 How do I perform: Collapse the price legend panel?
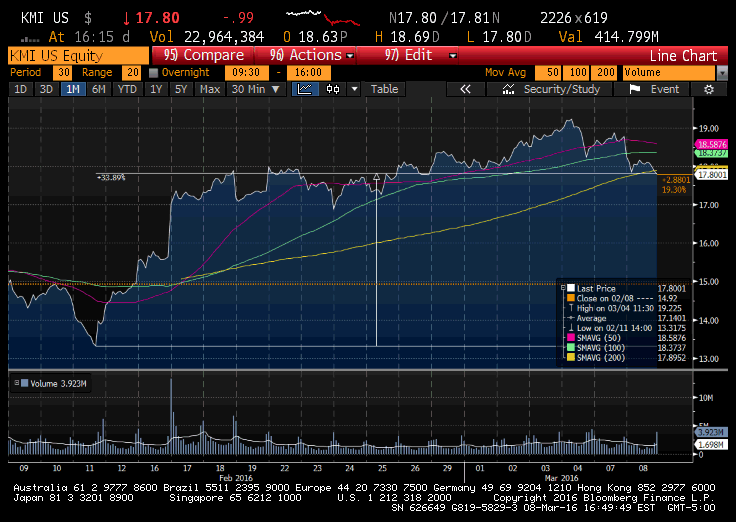[563, 288]
